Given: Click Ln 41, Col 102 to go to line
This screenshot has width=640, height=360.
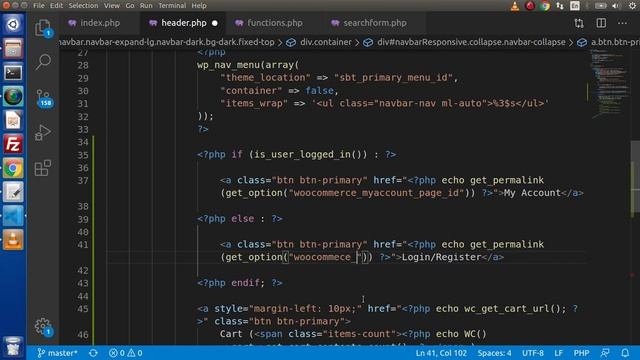Looking at the screenshot, I should click(x=441, y=353).
